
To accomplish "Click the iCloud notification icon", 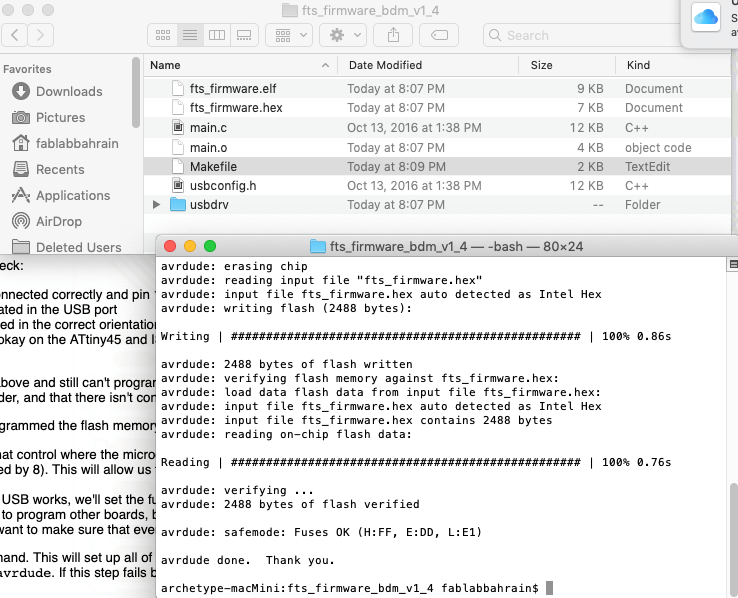I will [x=706, y=18].
